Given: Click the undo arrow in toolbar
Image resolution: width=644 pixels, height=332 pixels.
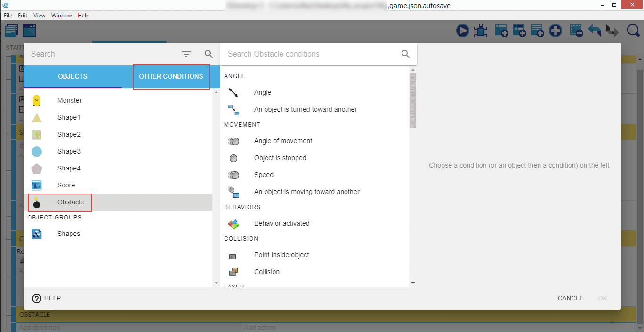Looking at the screenshot, I should tap(594, 31).
